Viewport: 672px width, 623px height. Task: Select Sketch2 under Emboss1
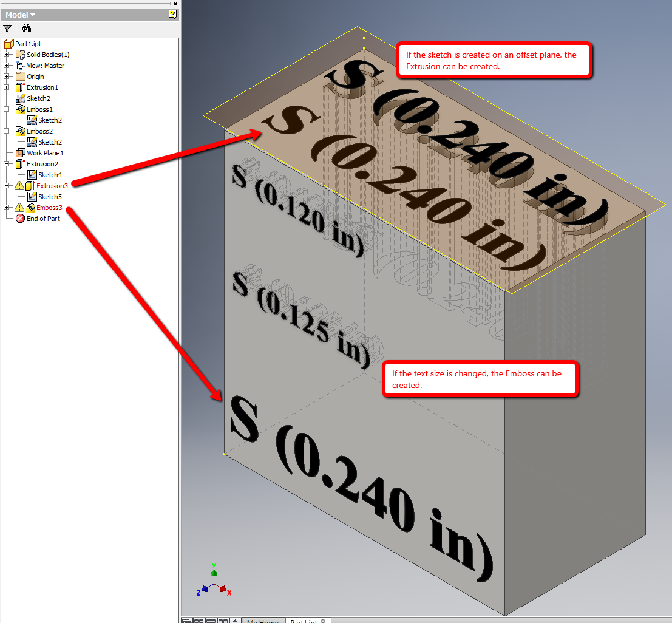50,120
